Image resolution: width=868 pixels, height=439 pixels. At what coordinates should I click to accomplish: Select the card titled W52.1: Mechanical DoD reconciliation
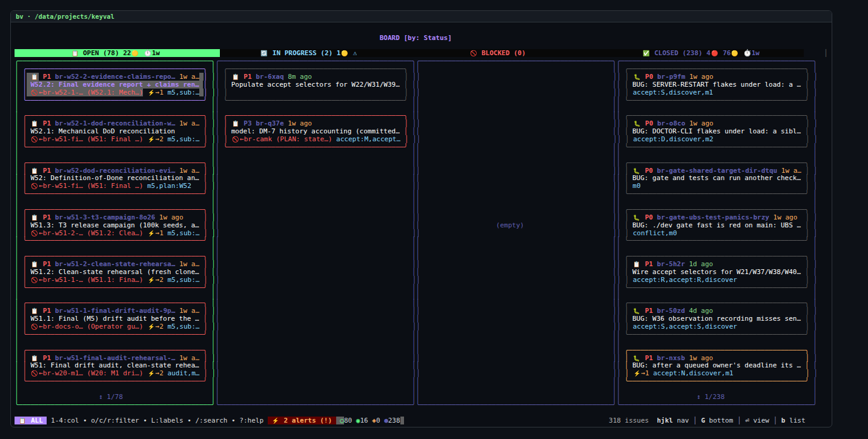[x=115, y=131]
